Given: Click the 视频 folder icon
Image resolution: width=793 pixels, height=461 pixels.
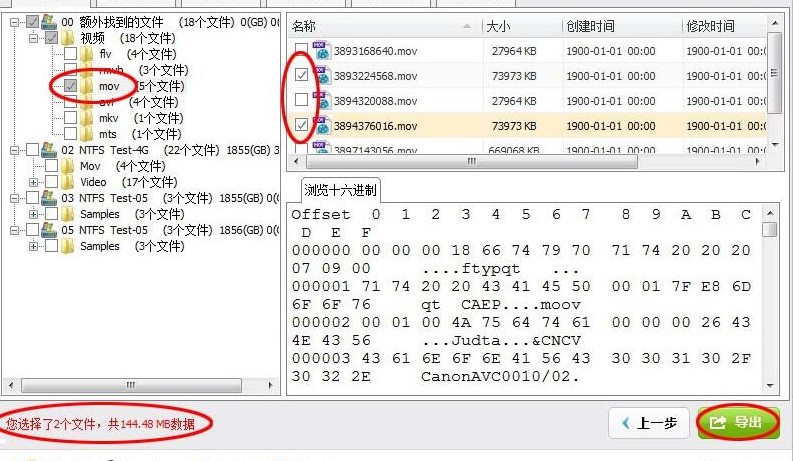Looking at the screenshot, I should 67,38.
